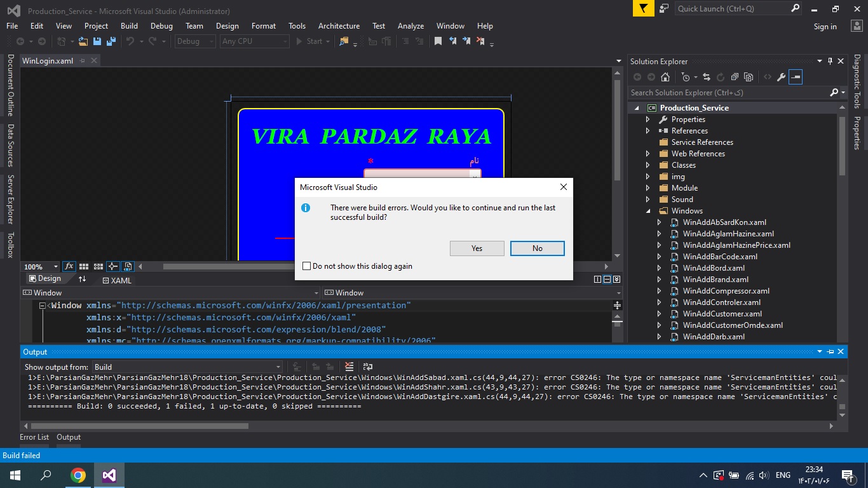
Task: Click the Find in Files icon
Action: pyautogui.click(x=344, y=41)
